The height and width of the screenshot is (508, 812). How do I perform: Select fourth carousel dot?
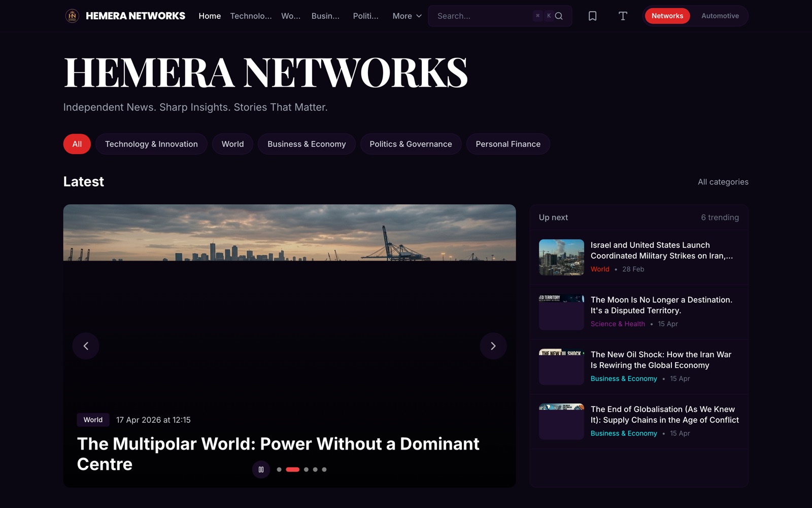[315, 469]
